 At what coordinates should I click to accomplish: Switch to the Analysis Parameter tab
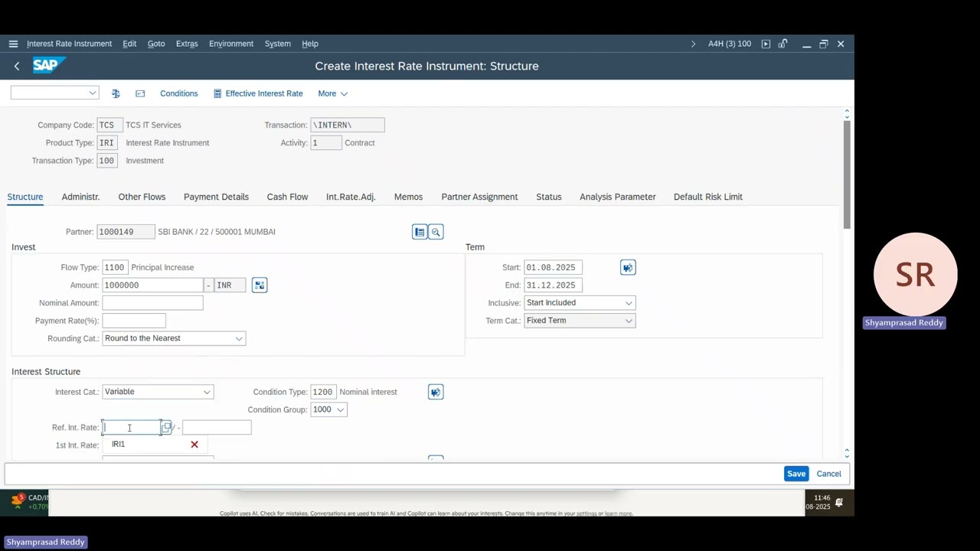click(x=618, y=197)
